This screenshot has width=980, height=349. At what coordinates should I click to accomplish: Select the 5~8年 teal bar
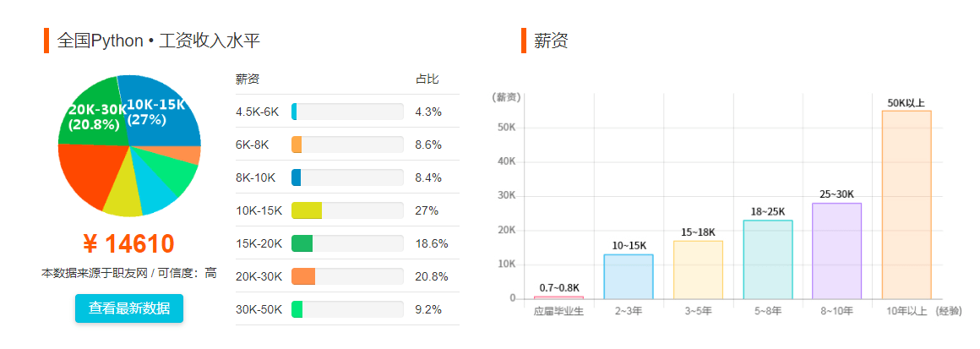pos(768,259)
